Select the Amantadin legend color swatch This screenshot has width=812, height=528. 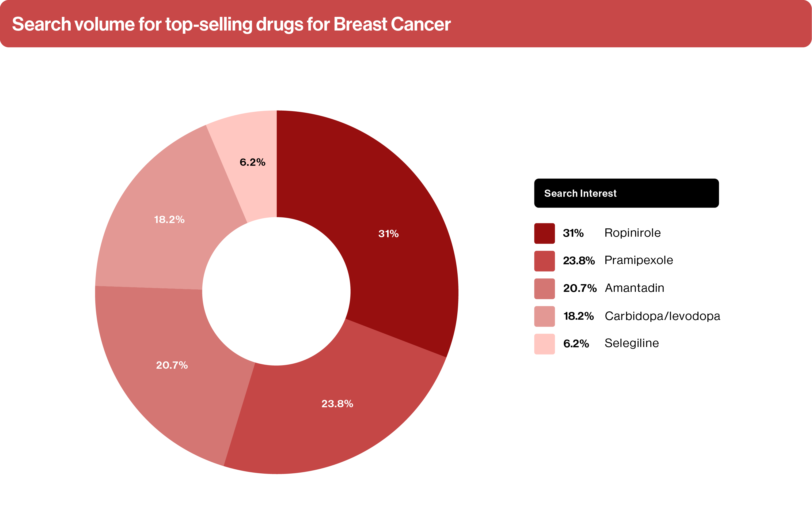[544, 289]
